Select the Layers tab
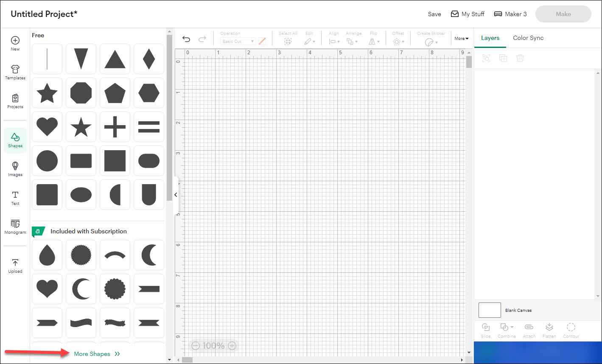This screenshot has height=364, width=602. point(490,38)
